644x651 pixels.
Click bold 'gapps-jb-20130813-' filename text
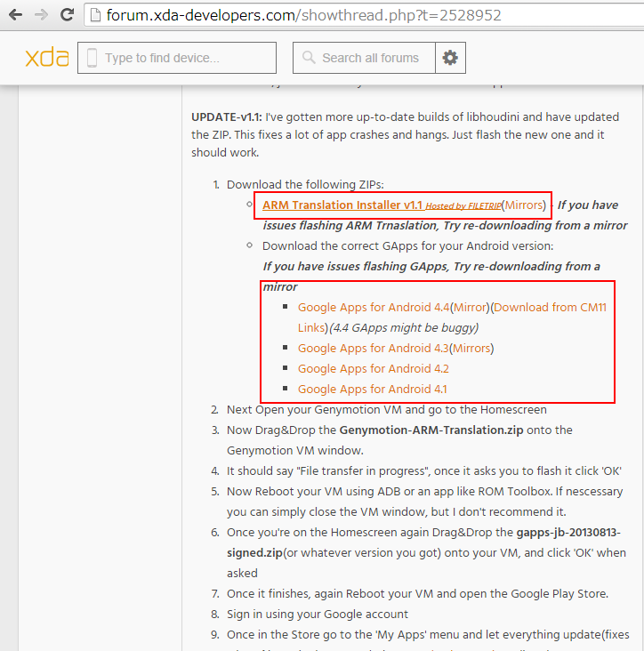coord(568,532)
